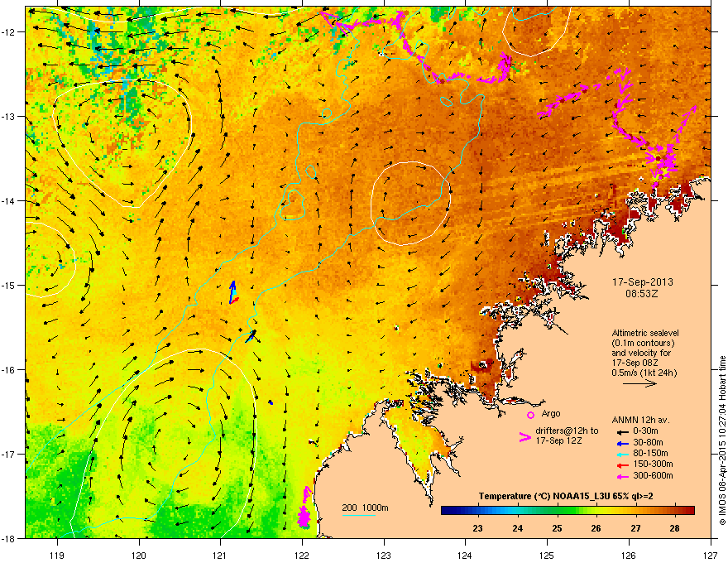This screenshot has height=563, width=728.
Task: Click the 0.5m/s (1kt 24h) text
Action: tap(644, 373)
